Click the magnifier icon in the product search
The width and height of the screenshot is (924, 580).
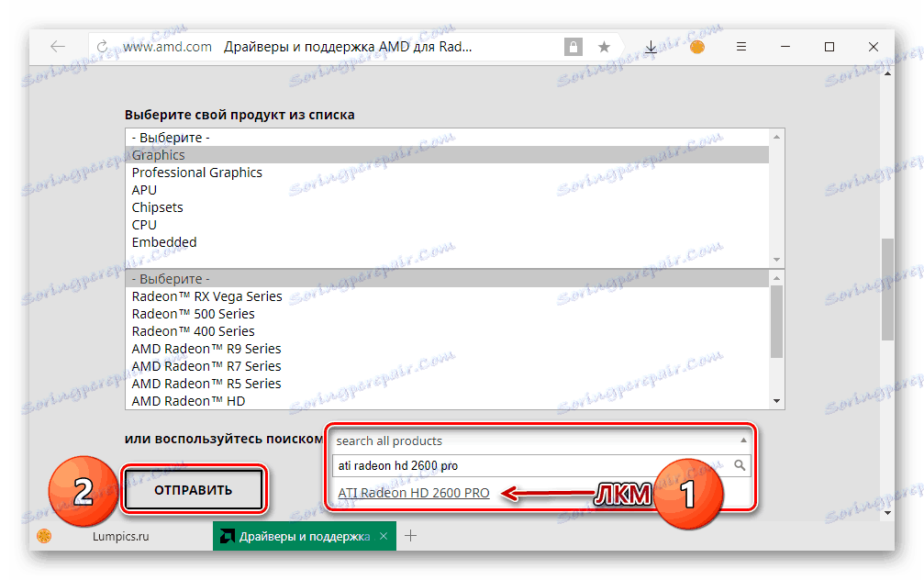[x=741, y=465]
